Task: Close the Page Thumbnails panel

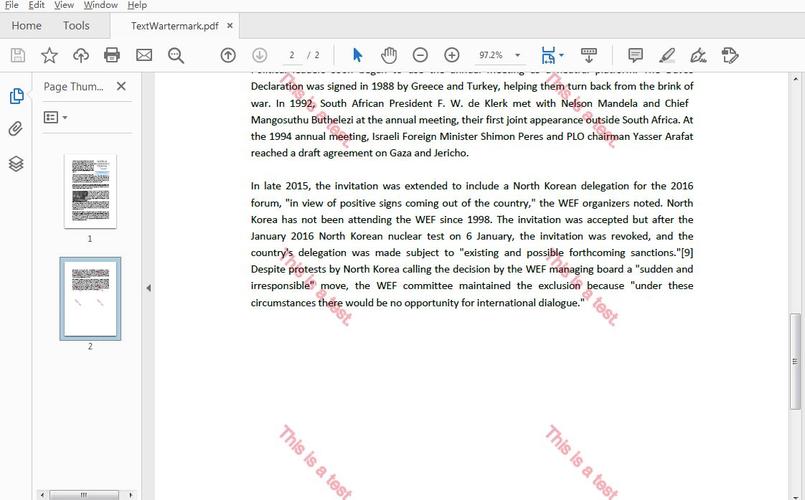Action: 121,86
